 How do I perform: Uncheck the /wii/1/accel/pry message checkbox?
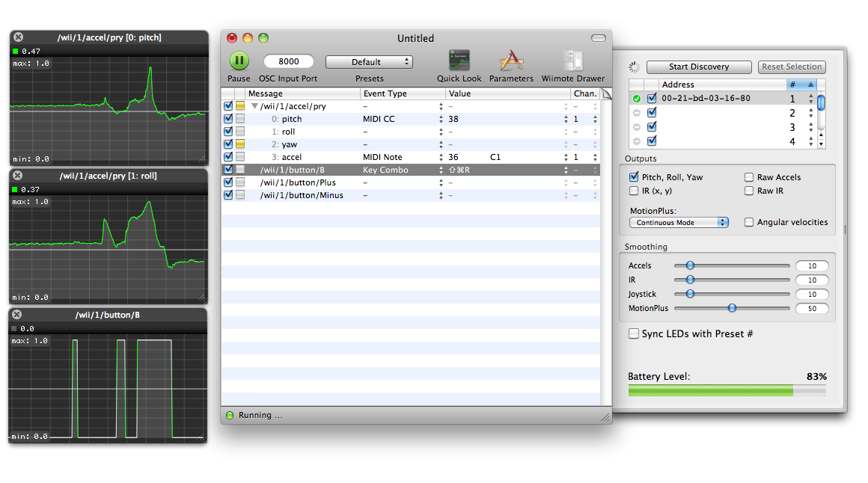[x=228, y=105]
